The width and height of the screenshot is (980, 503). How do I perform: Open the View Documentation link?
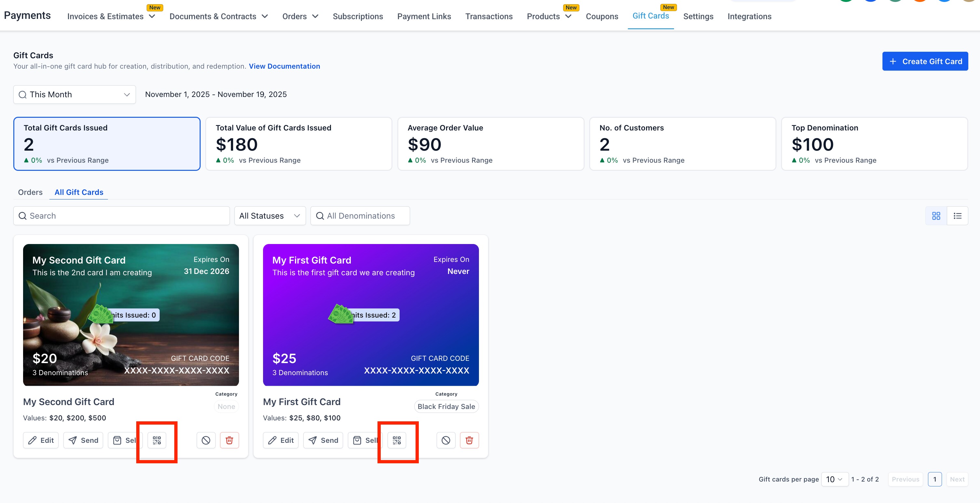pyautogui.click(x=284, y=66)
